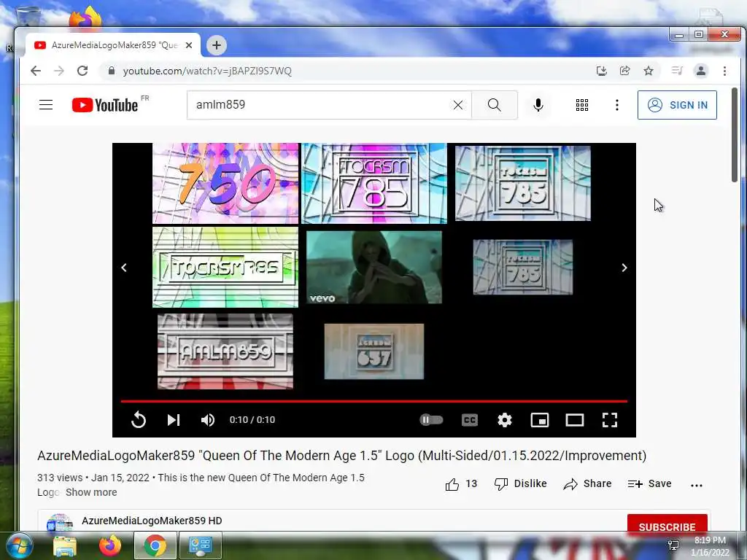Open File Explorer from the taskbar

tap(65, 545)
